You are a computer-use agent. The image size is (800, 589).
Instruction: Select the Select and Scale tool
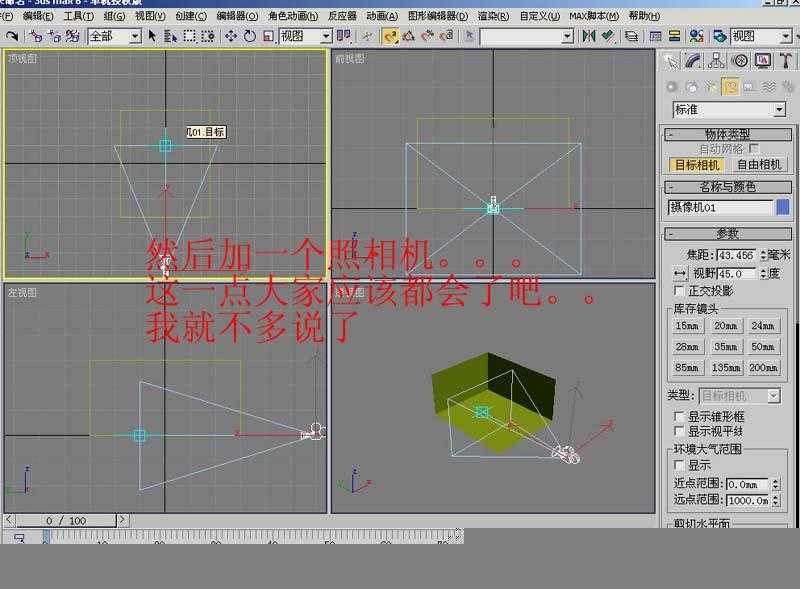[x=268, y=36]
